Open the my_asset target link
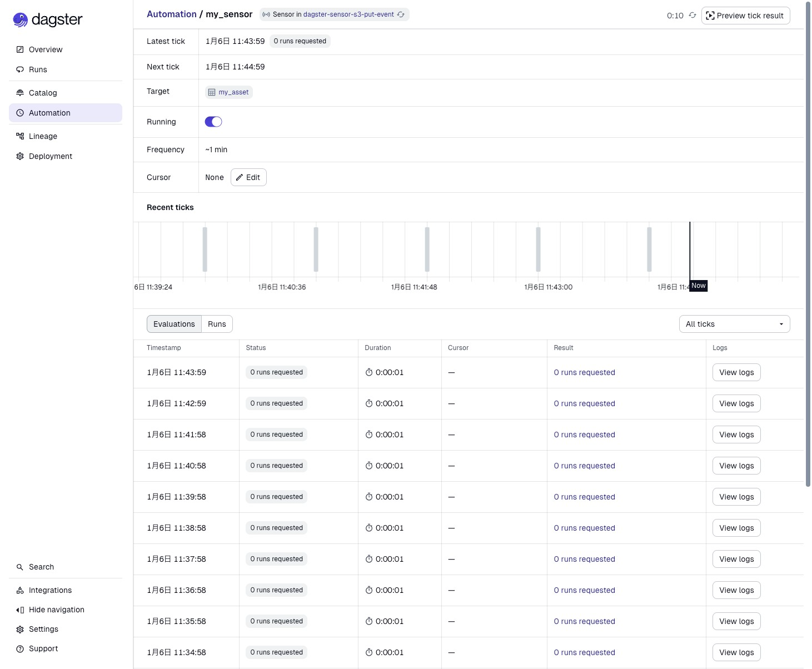This screenshot has width=812, height=669. pos(233,92)
